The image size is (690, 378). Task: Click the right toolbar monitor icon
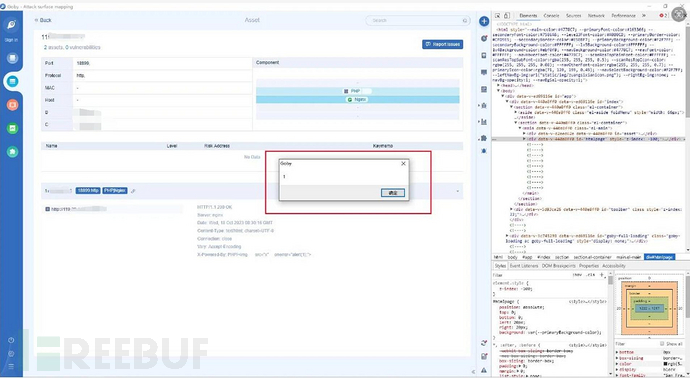click(484, 72)
